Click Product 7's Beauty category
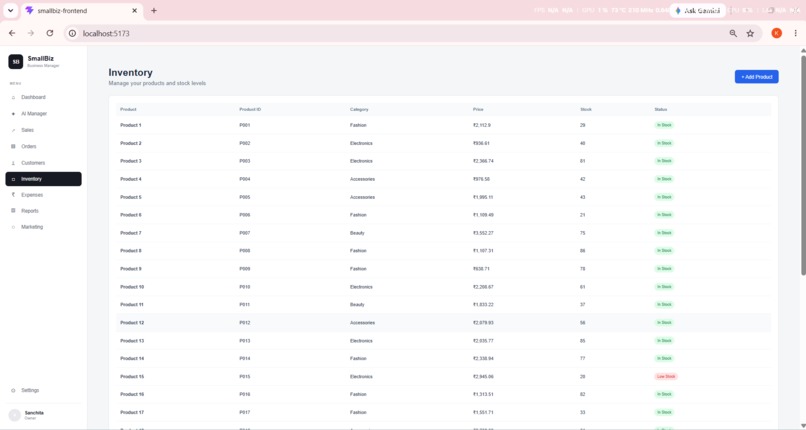The width and height of the screenshot is (806, 430). pos(357,233)
